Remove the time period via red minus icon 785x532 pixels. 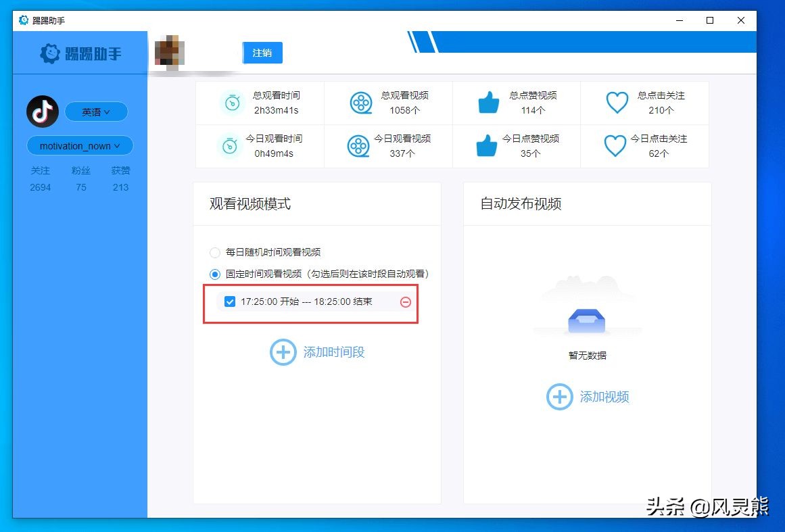tap(406, 303)
